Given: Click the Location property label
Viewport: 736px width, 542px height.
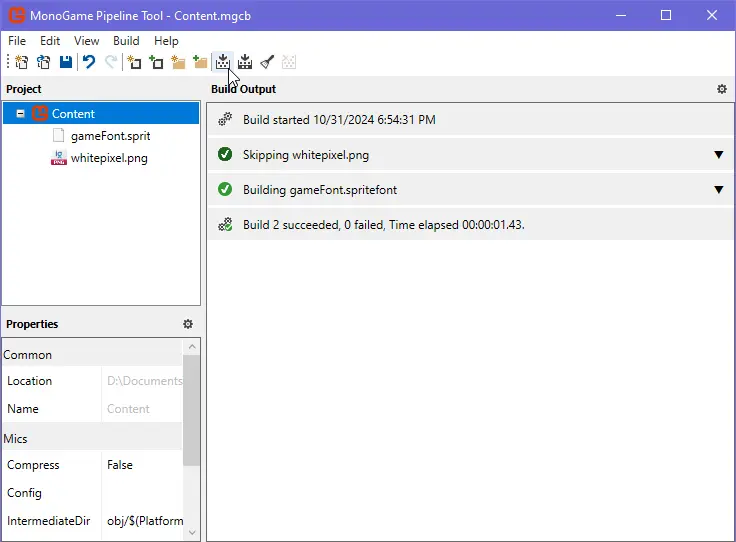Looking at the screenshot, I should coord(29,381).
